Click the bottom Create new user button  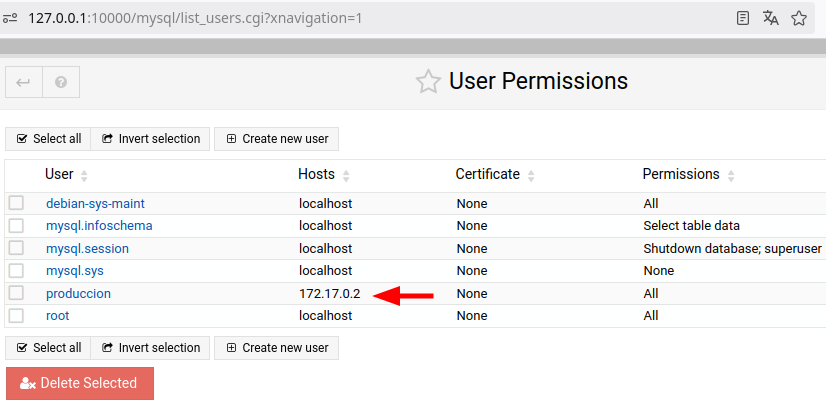coord(277,348)
